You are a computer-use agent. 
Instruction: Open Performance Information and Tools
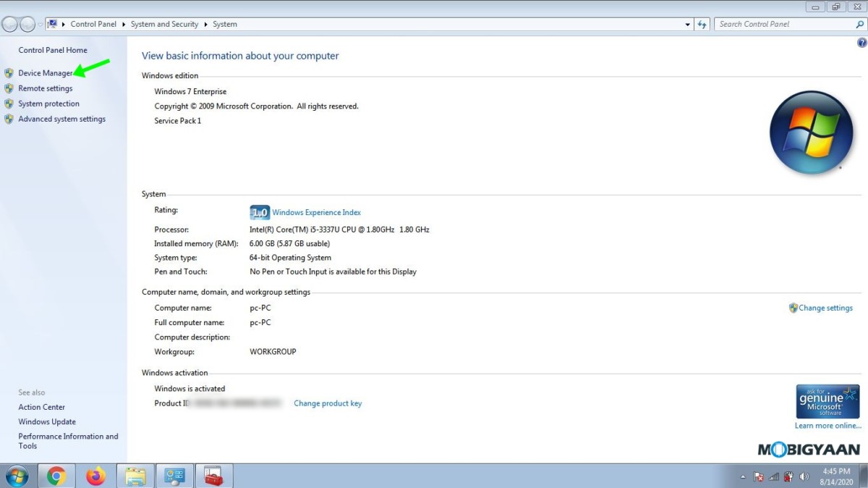coord(68,441)
